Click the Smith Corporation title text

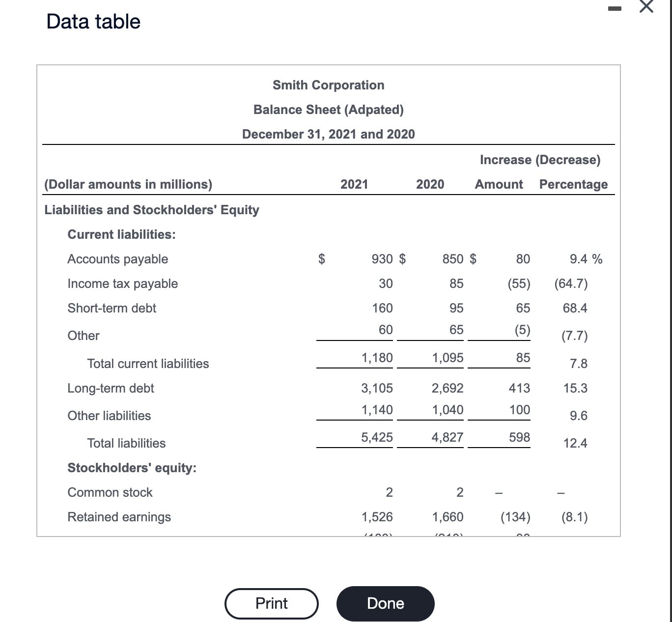pos(328,85)
